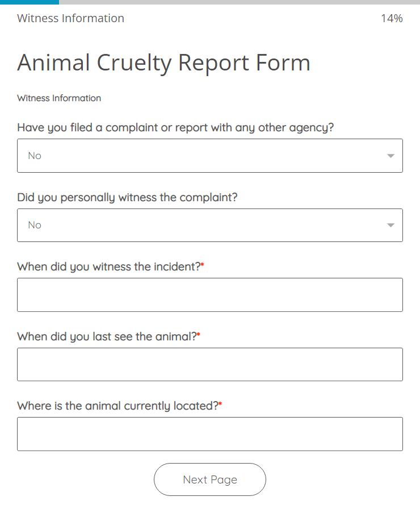Click the Witness Information header at the top
Screen dimensions: 420x513
point(70,18)
